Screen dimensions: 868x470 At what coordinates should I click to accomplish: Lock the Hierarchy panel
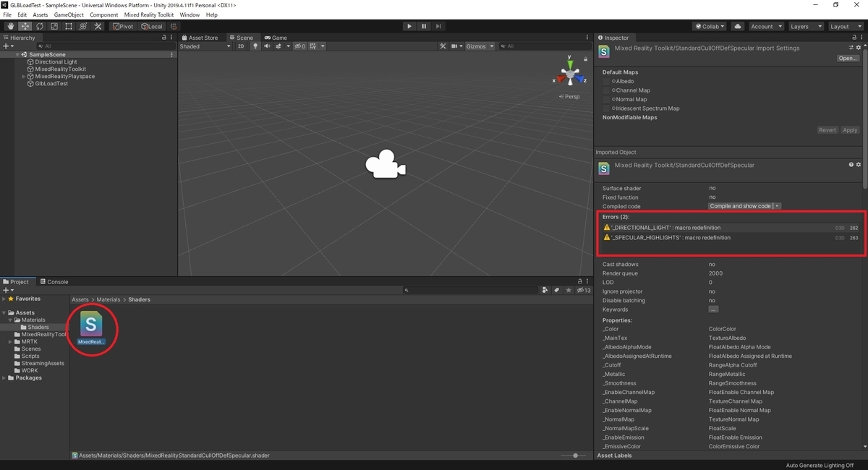click(165, 38)
